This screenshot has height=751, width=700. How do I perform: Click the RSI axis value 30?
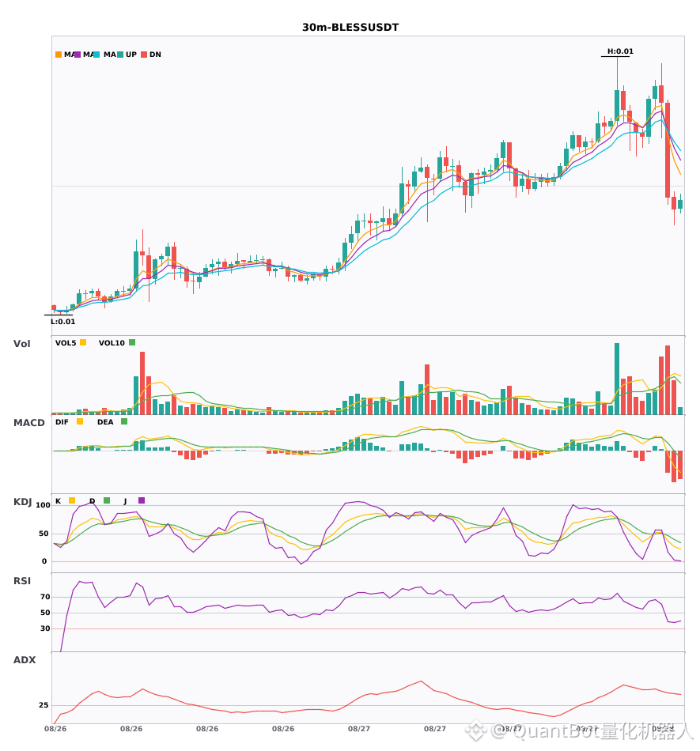(45, 628)
